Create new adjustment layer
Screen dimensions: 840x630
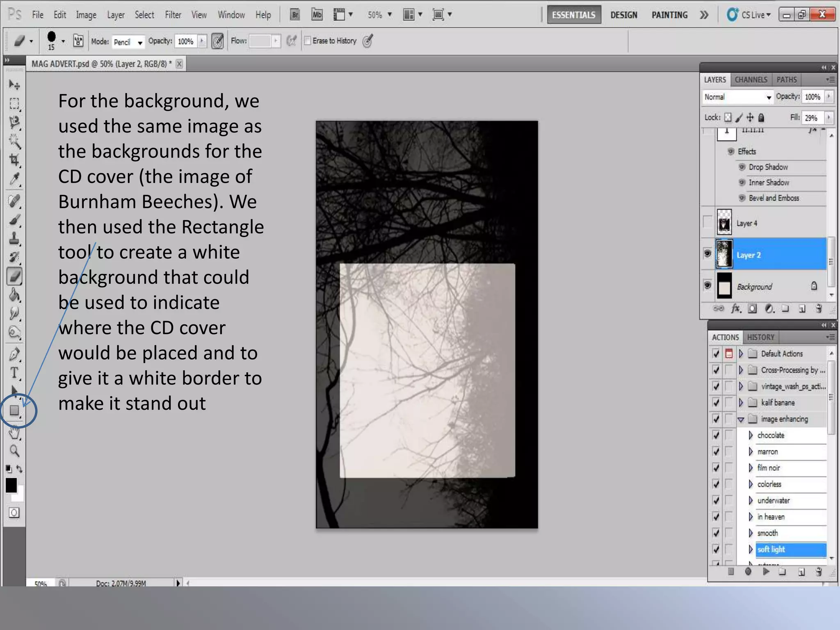pos(769,308)
